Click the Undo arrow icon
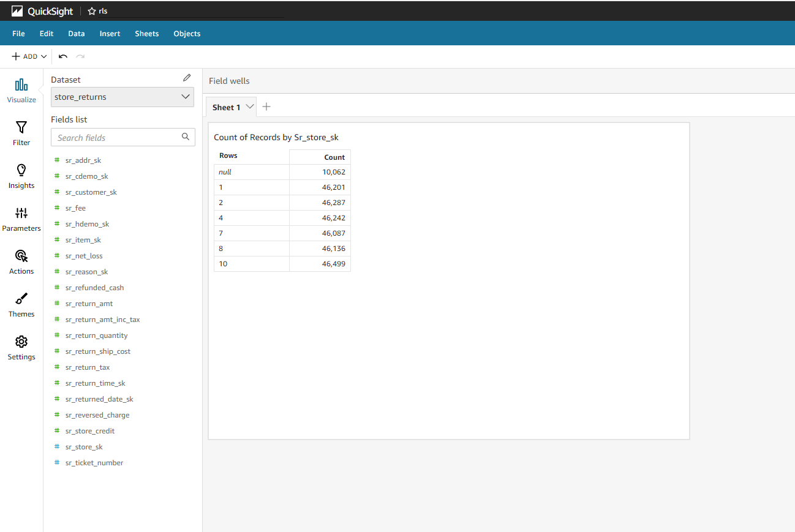The width and height of the screenshot is (795, 532). 62,56
